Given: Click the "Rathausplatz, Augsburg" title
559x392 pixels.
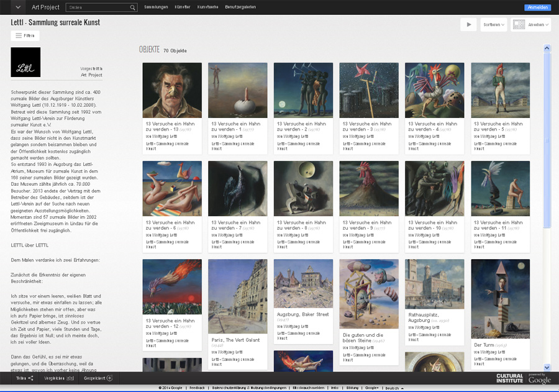Looking at the screenshot, I should (x=424, y=317).
